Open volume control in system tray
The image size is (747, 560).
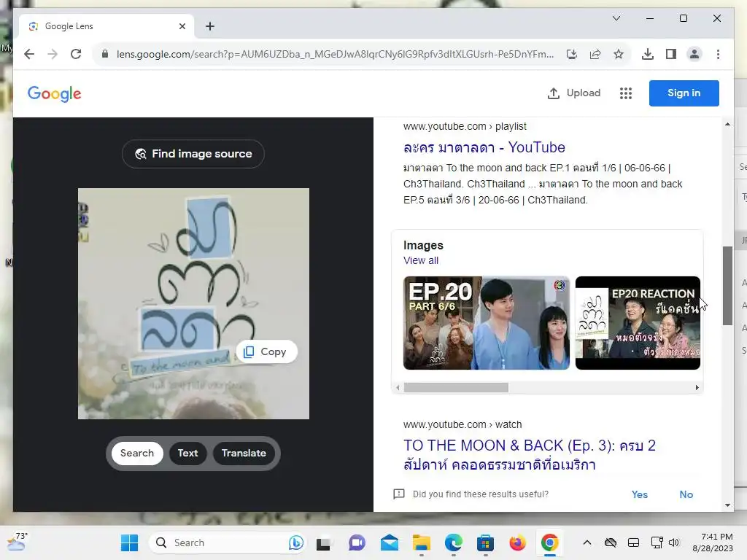tap(673, 542)
